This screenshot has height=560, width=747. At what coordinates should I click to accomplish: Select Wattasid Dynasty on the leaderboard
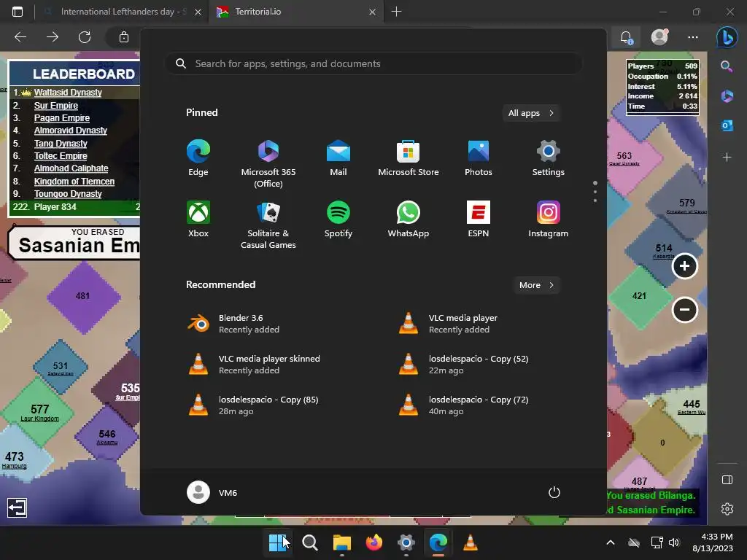point(68,93)
